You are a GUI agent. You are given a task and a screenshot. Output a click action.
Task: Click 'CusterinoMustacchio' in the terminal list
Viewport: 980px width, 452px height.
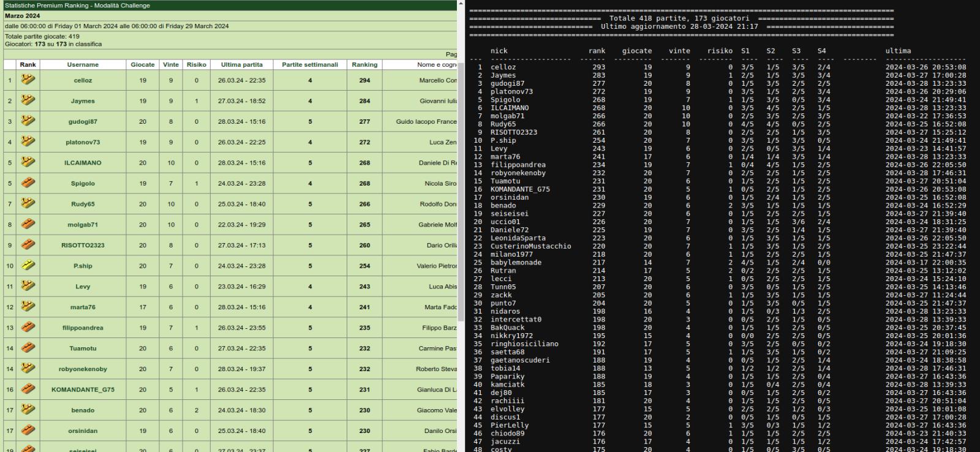(x=530, y=246)
